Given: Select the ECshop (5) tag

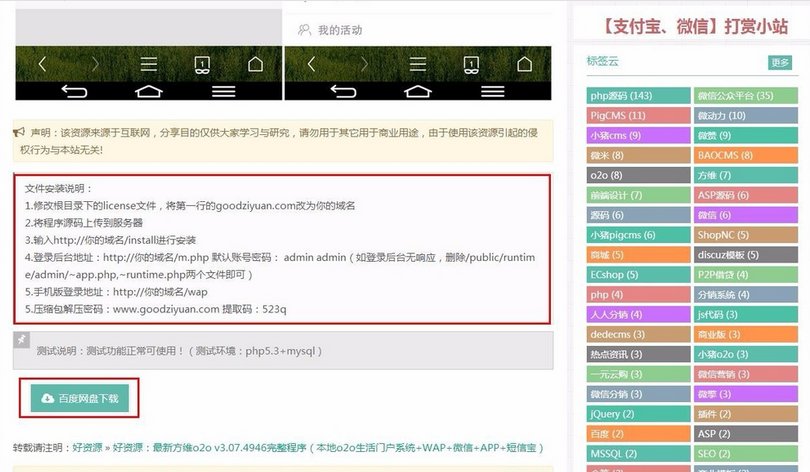Looking at the screenshot, I should pos(638,274).
